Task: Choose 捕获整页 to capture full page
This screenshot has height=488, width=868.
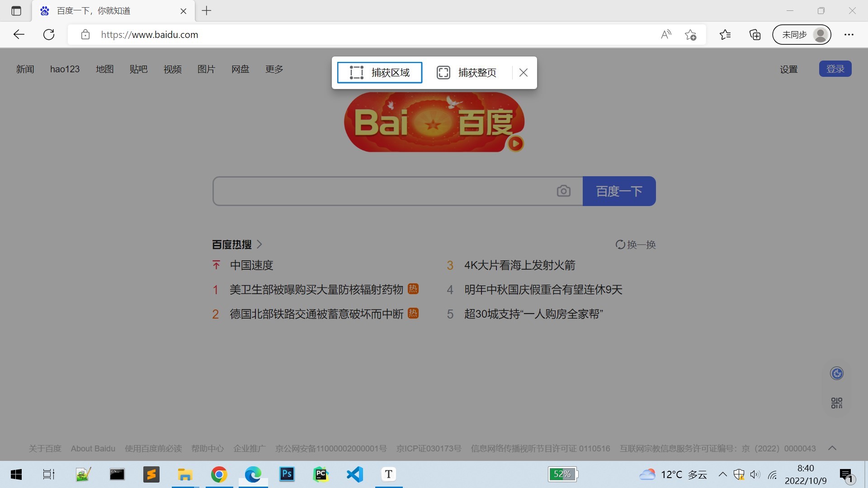Action: [x=467, y=73]
